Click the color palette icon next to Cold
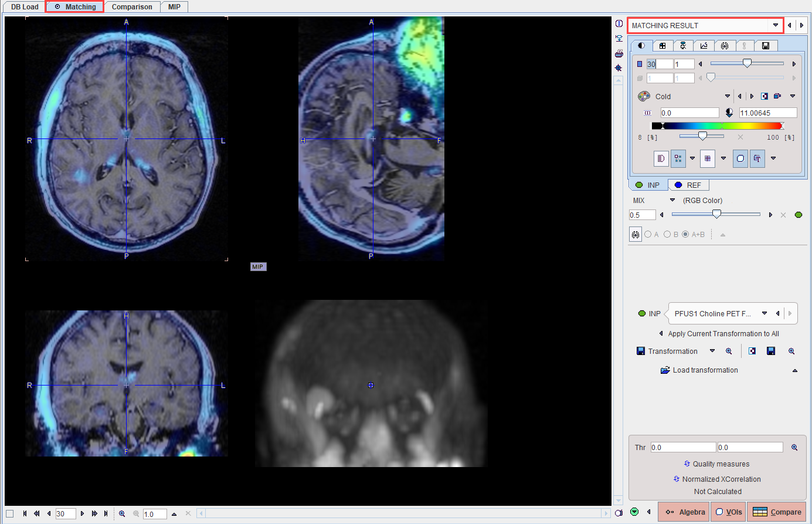Image resolution: width=812 pixels, height=524 pixels. click(x=644, y=96)
